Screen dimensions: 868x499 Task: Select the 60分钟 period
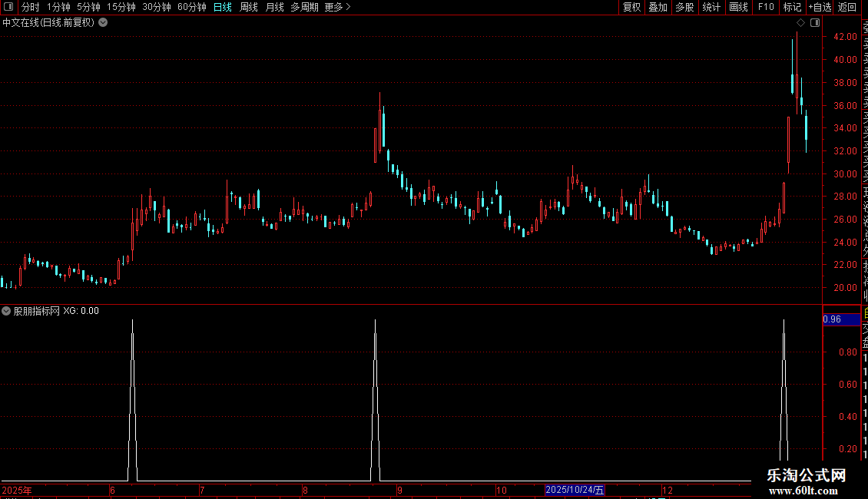point(192,7)
